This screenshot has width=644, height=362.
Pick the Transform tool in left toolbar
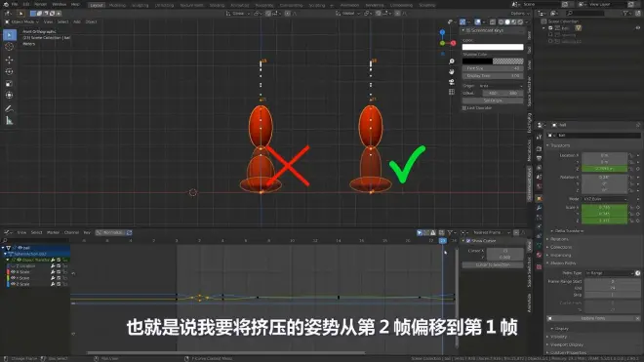[9, 96]
